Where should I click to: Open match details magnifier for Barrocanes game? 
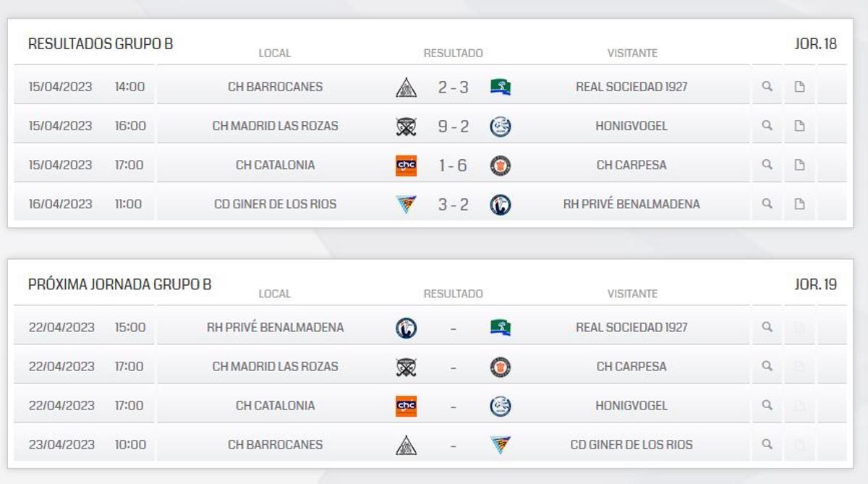766,86
